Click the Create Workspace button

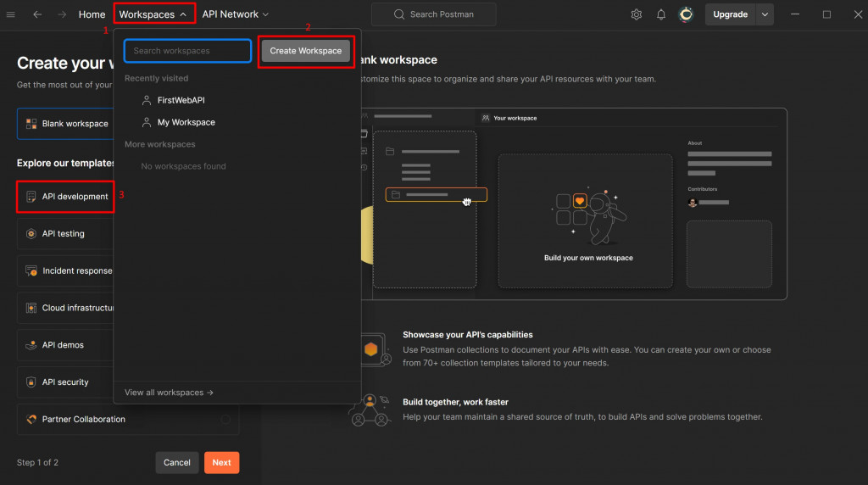coord(305,50)
